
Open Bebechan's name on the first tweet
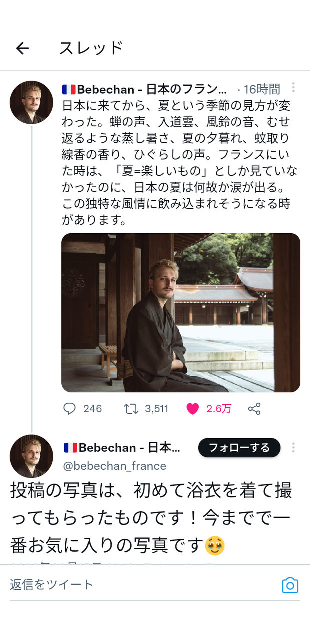[x=145, y=89]
